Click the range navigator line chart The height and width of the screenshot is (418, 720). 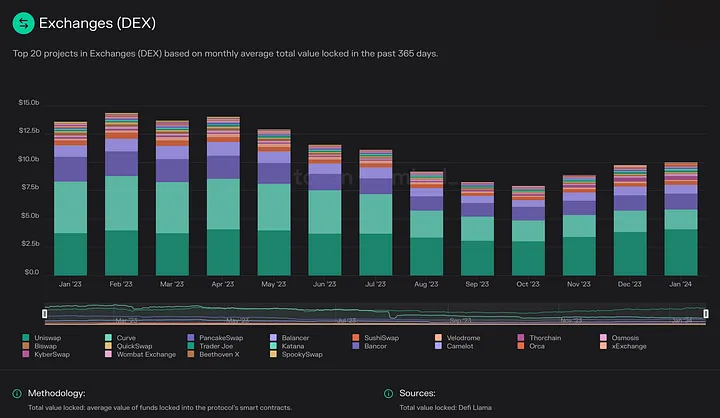(375, 314)
